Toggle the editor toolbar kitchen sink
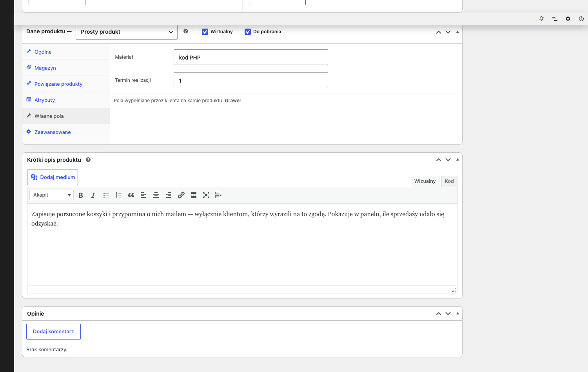588x372 pixels. click(x=219, y=195)
